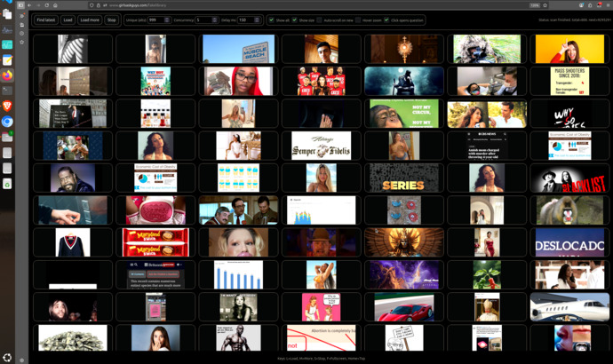
Task: Enable the Hover zoom checkbox
Action: tap(358, 20)
